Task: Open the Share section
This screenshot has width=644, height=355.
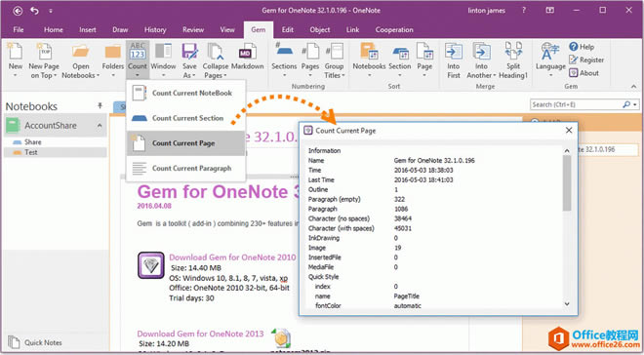Action: pyautogui.click(x=55, y=142)
